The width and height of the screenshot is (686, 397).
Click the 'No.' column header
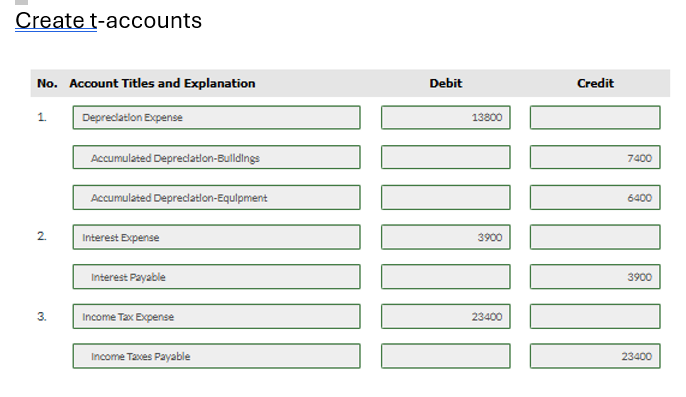tap(47, 83)
